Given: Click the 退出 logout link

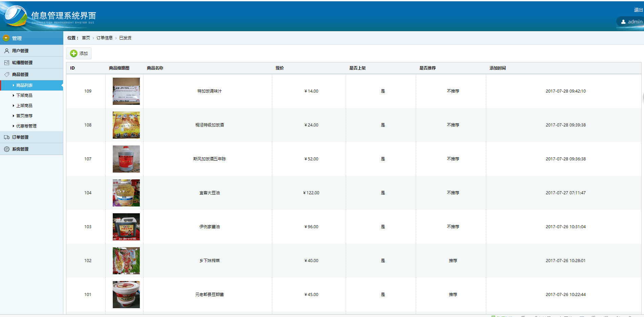Looking at the screenshot, I should pyautogui.click(x=638, y=10).
